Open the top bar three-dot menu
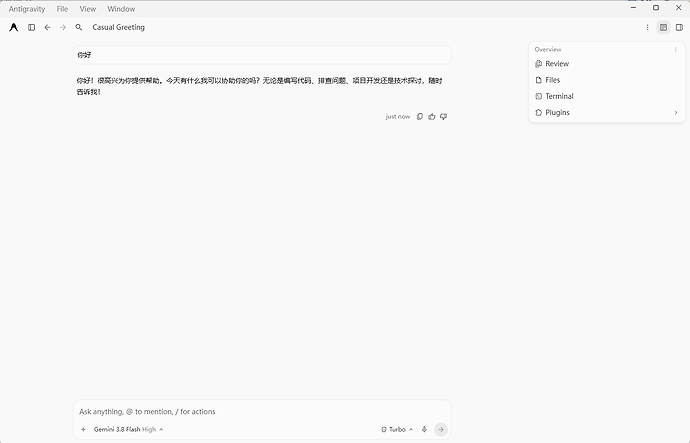The height and width of the screenshot is (443, 690). (647, 27)
